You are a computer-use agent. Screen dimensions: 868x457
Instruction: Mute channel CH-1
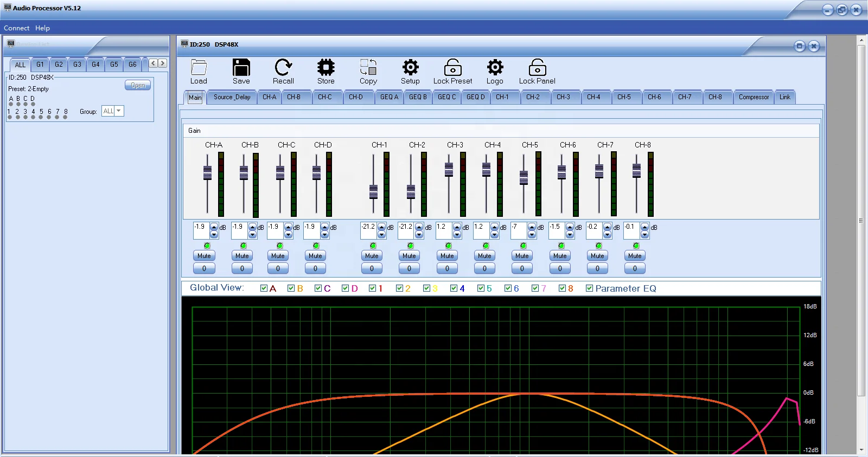coord(372,256)
